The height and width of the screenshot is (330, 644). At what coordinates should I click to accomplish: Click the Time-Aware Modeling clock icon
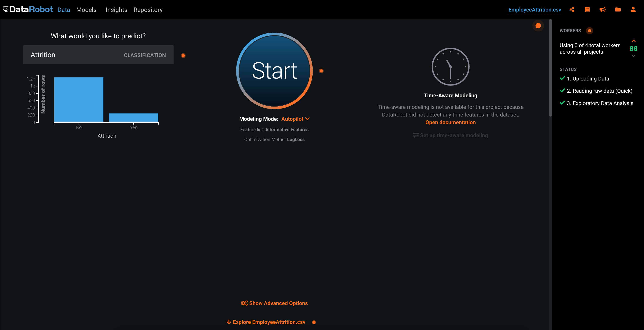point(450,66)
